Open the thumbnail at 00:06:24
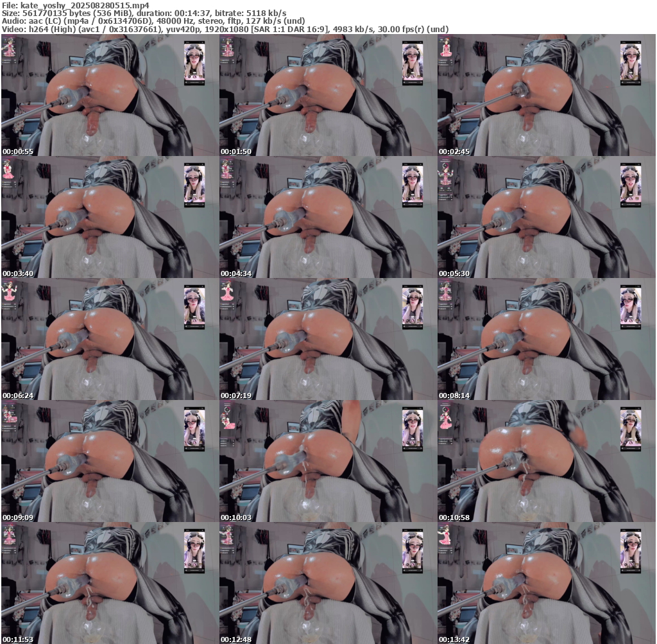Screen dimensions: 657x644 point(110,340)
